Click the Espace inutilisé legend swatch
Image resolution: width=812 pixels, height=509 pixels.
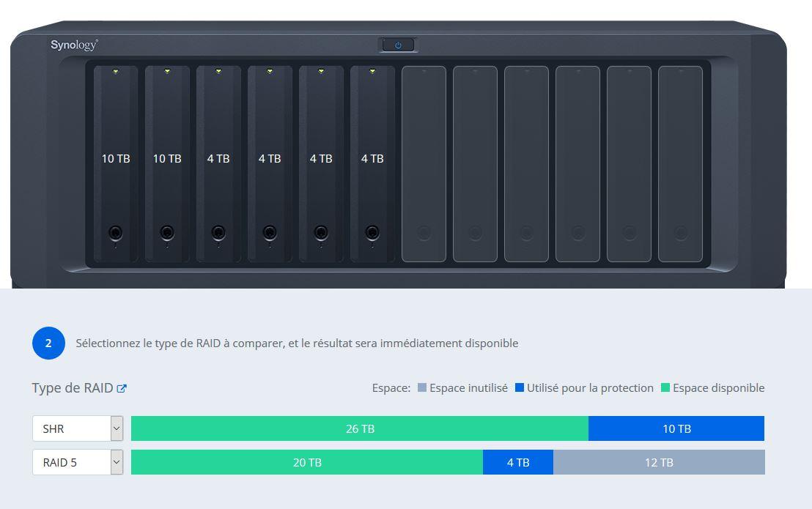tap(422, 387)
